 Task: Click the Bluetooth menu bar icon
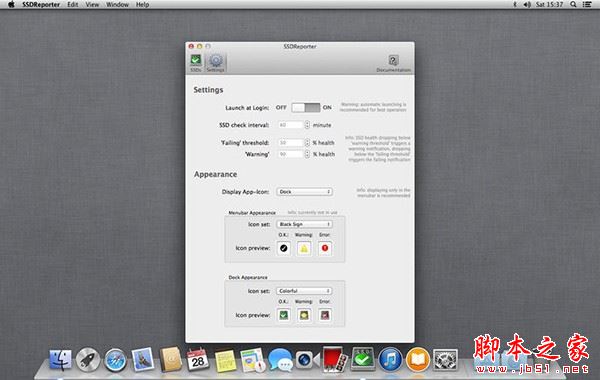[x=515, y=5]
